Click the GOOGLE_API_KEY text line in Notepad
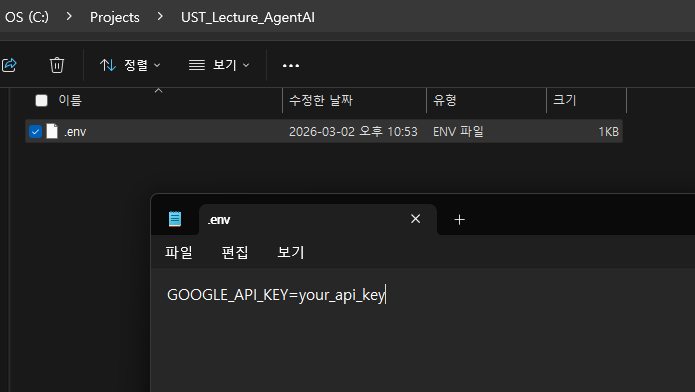Image resolution: width=695 pixels, height=392 pixels. pyautogui.click(x=276, y=295)
